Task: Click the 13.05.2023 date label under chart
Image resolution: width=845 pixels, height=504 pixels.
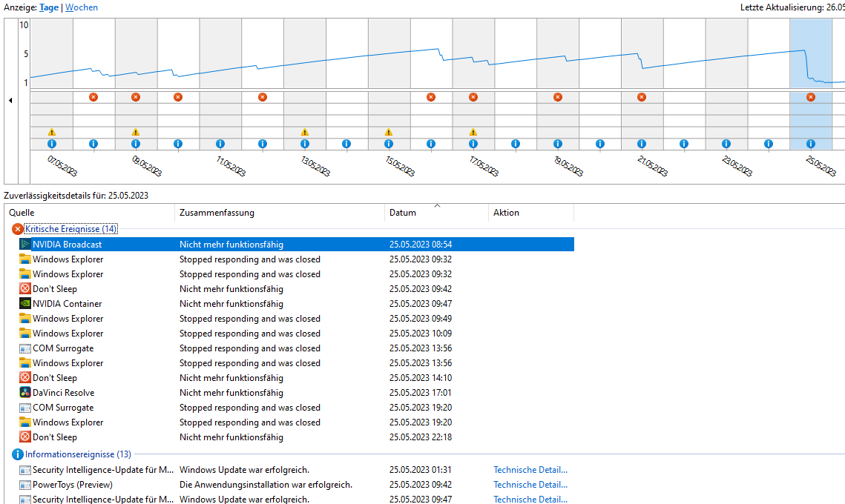Action: click(315, 166)
